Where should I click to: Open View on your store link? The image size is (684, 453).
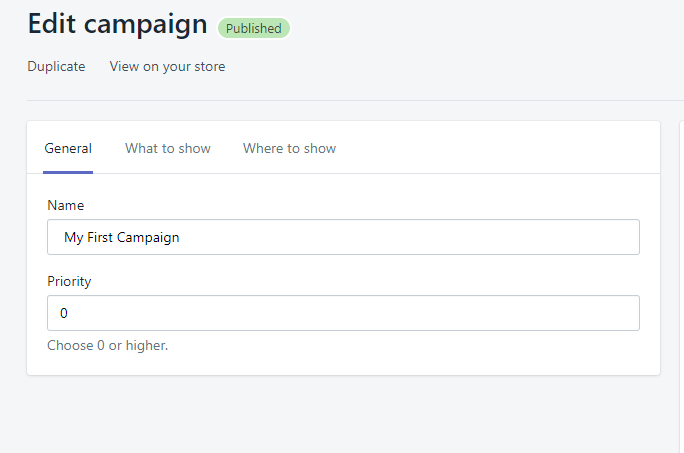(167, 67)
